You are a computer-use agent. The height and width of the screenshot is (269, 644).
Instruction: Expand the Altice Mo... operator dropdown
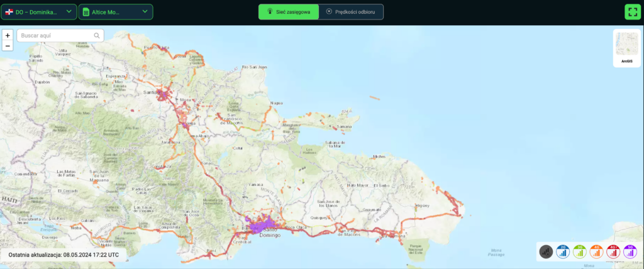pyautogui.click(x=116, y=12)
